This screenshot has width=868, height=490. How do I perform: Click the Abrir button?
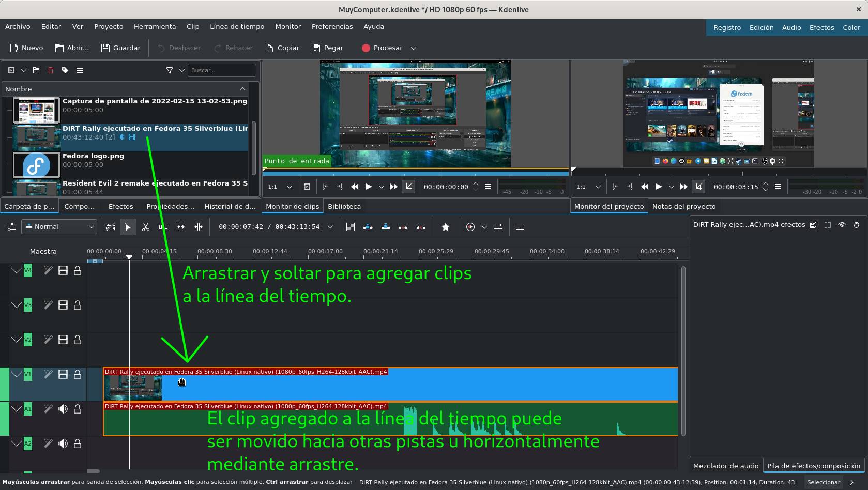[x=72, y=48]
